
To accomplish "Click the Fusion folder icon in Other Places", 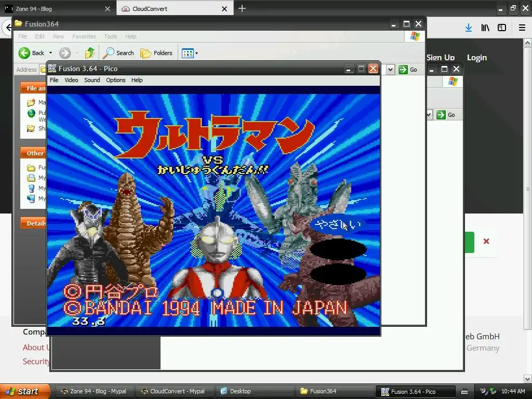I will coord(31,168).
